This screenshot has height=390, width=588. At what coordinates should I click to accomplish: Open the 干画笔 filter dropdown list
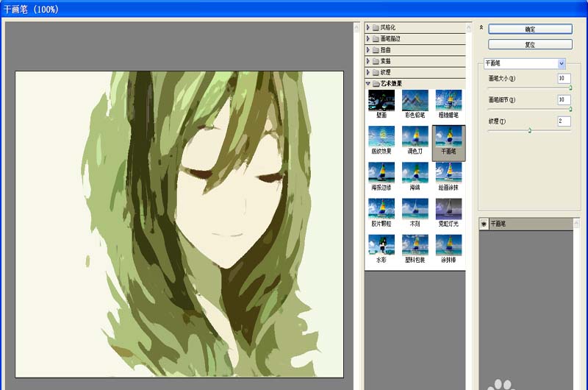pyautogui.click(x=562, y=64)
